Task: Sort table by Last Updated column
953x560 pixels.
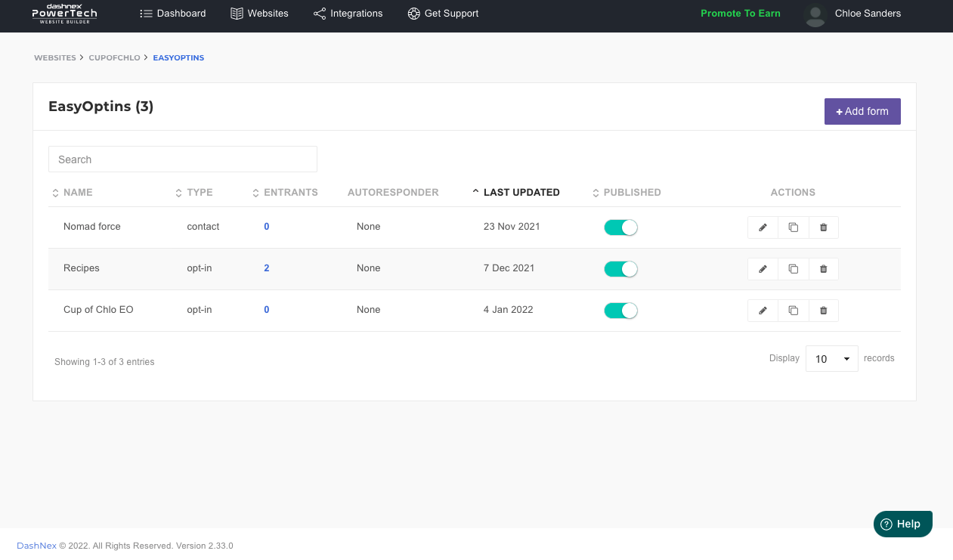Action: 516,193
